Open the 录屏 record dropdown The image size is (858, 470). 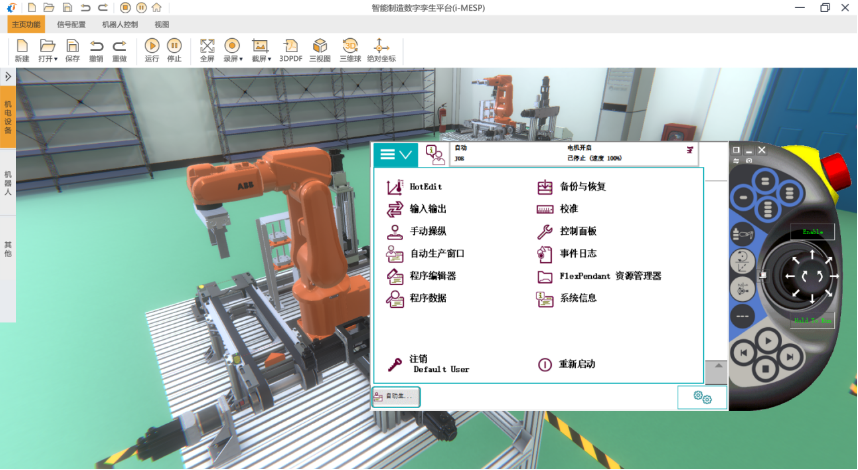(241, 59)
